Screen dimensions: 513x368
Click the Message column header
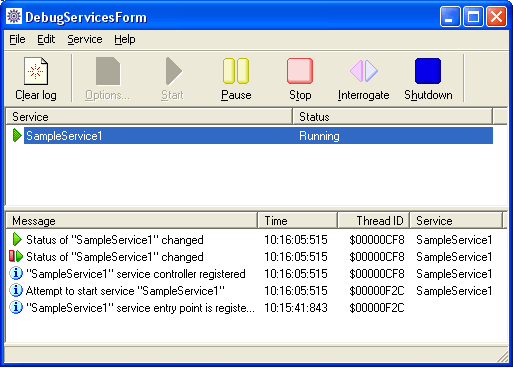pos(132,221)
